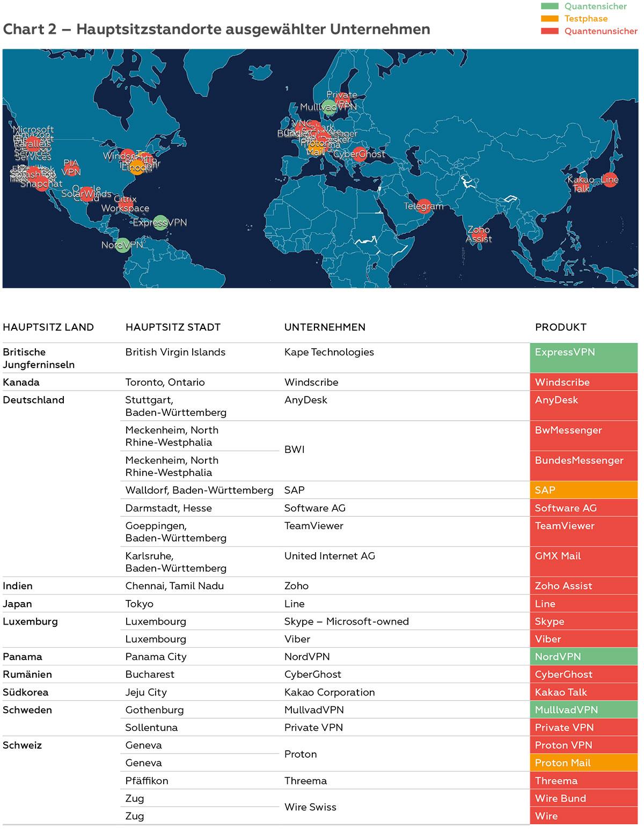
Task: Click the orange Testphase legend swatch
Action: pyautogui.click(x=550, y=19)
